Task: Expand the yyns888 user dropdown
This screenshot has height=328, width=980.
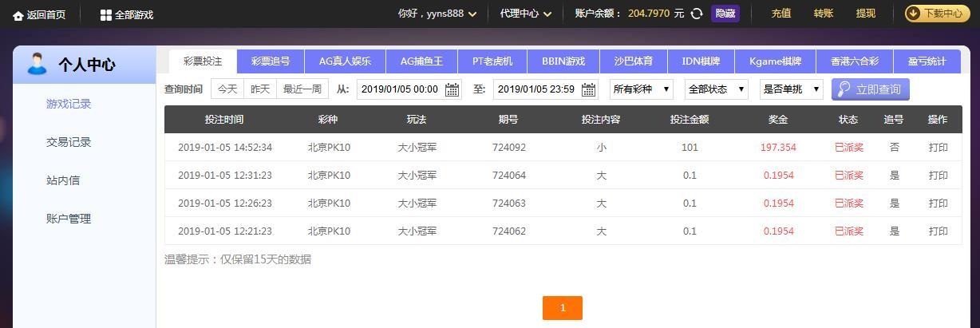Action: pos(472,14)
